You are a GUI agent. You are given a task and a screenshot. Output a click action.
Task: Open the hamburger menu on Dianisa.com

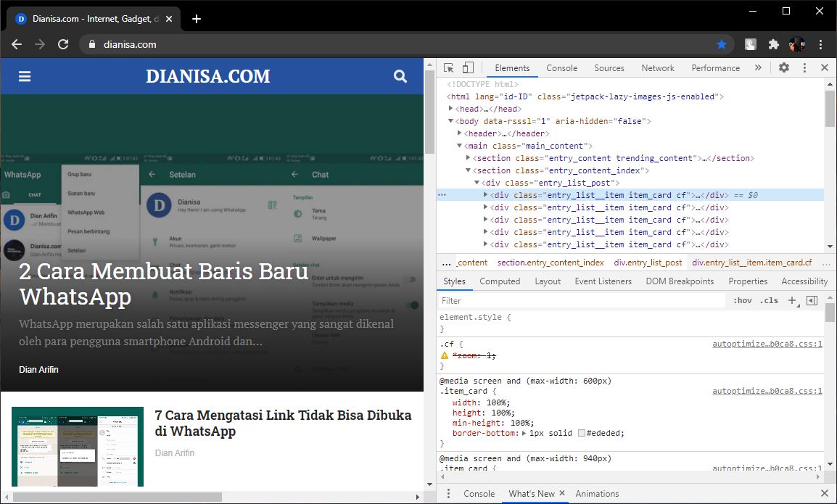click(24, 75)
